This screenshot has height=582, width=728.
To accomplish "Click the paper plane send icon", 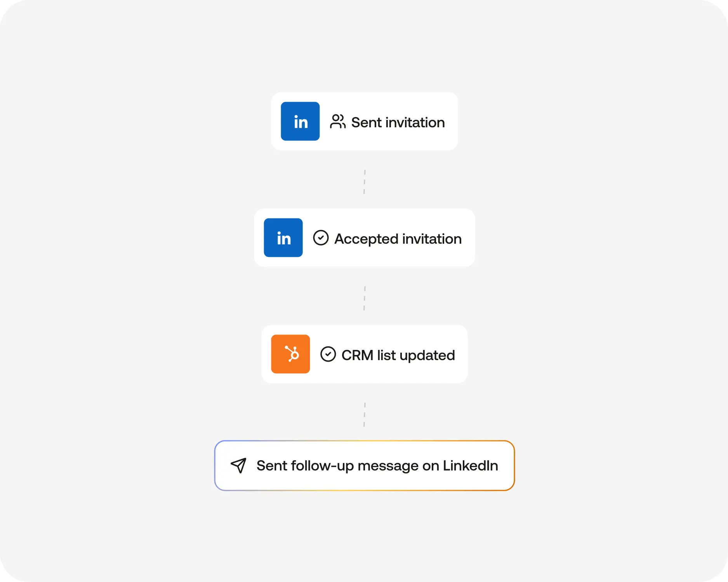I will click(238, 465).
